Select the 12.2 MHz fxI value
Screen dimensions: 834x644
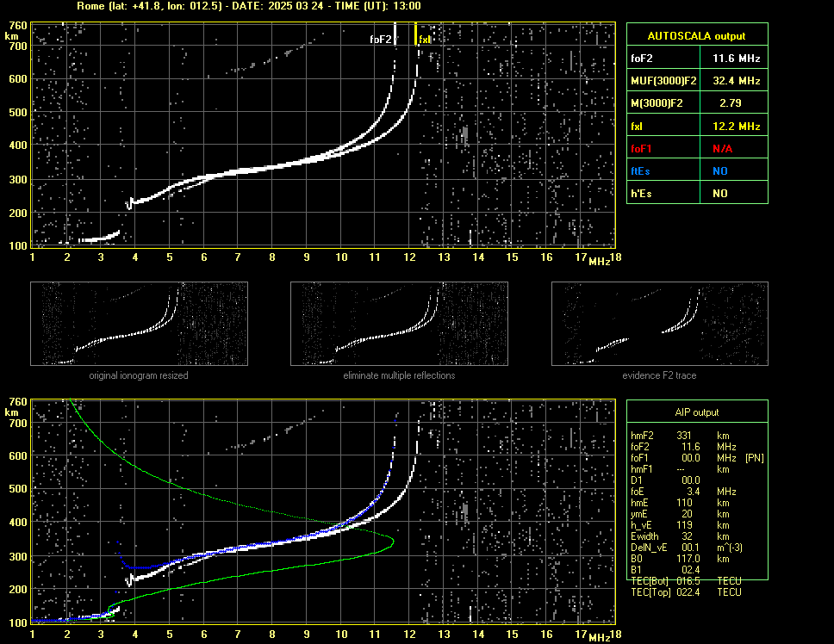point(736,127)
